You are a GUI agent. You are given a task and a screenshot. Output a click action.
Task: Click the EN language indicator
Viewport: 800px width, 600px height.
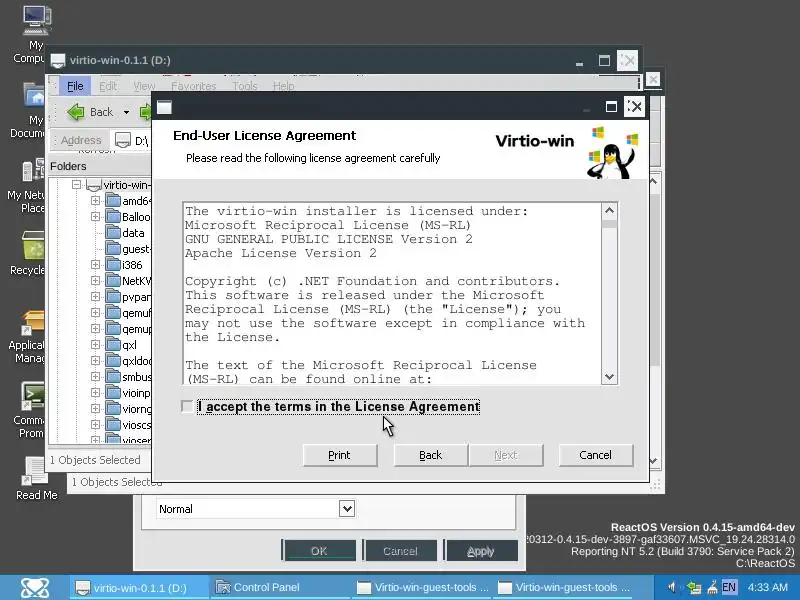click(x=729, y=587)
